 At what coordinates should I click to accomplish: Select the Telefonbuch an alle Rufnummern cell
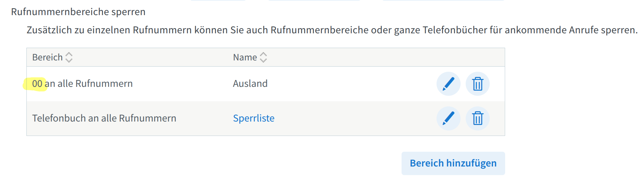[x=104, y=118]
